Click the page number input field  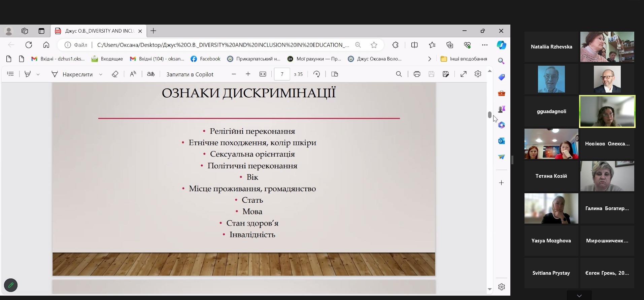click(282, 74)
